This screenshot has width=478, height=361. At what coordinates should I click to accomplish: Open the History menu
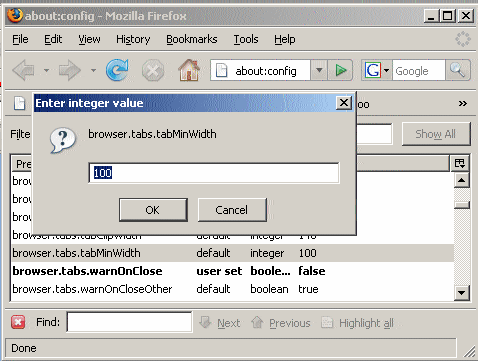133,39
